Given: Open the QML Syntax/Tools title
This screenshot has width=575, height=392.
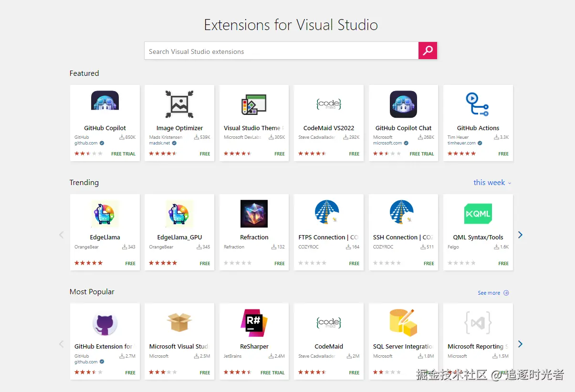Looking at the screenshot, I should coord(478,237).
